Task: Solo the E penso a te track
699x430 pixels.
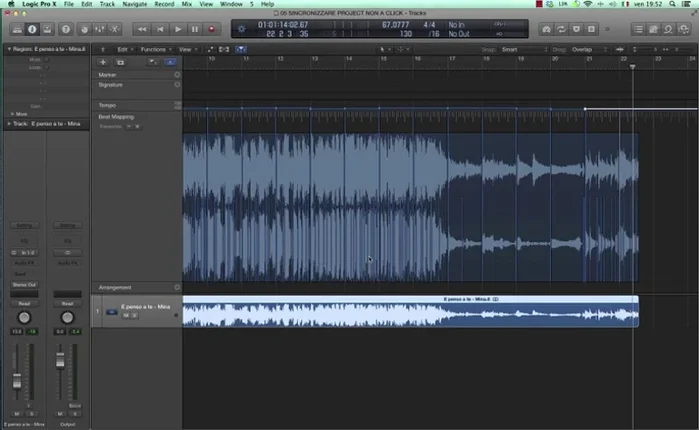Action: click(134, 315)
